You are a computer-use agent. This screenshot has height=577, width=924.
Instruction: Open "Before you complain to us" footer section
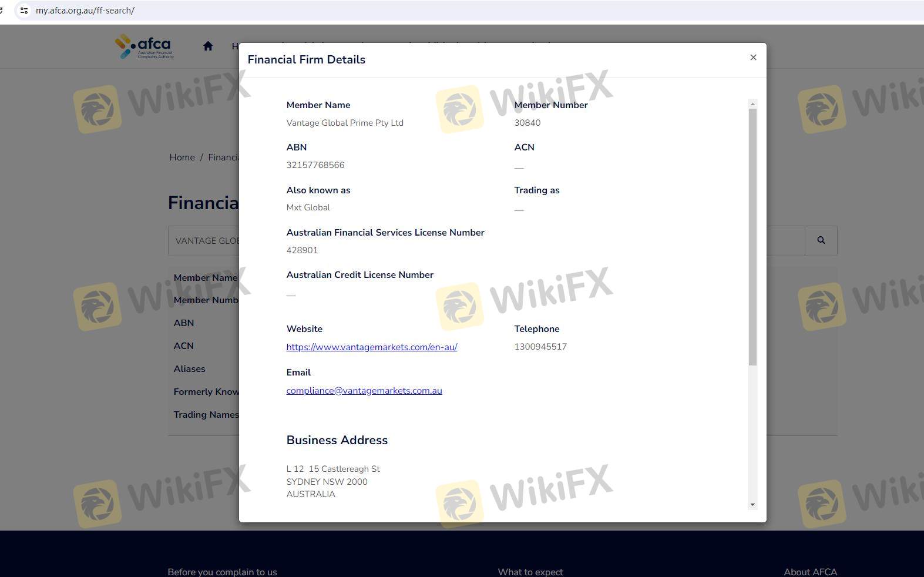pos(222,572)
